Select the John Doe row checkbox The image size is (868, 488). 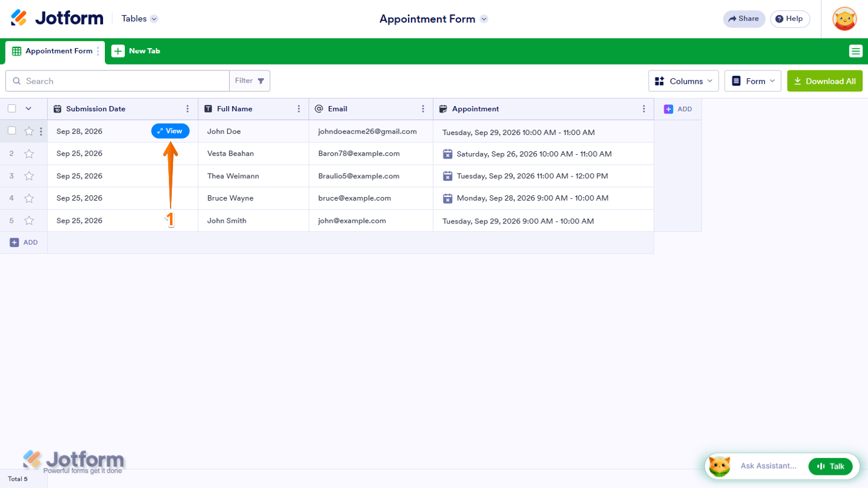pyautogui.click(x=11, y=131)
